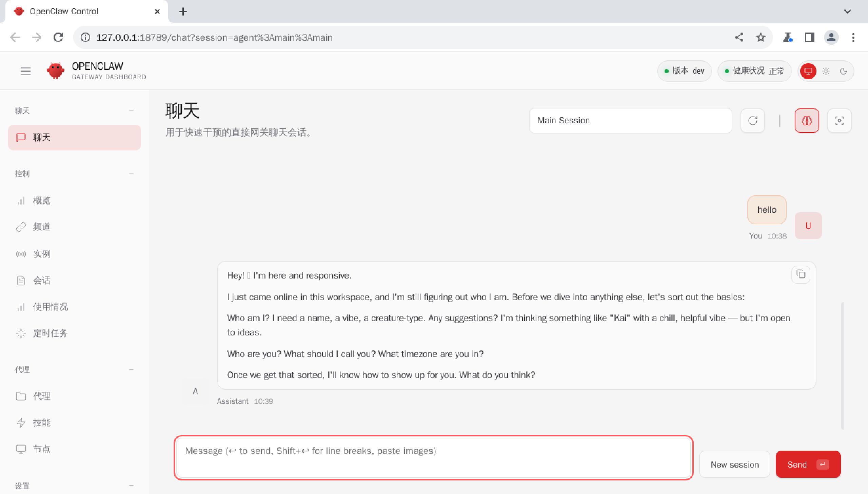Start a New session
The height and width of the screenshot is (494, 868).
(735, 464)
